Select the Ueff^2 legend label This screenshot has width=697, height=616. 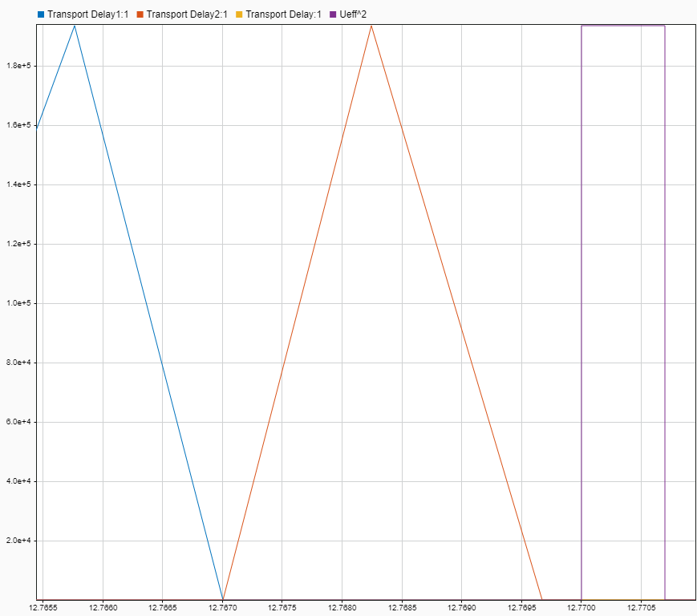pyautogui.click(x=353, y=14)
